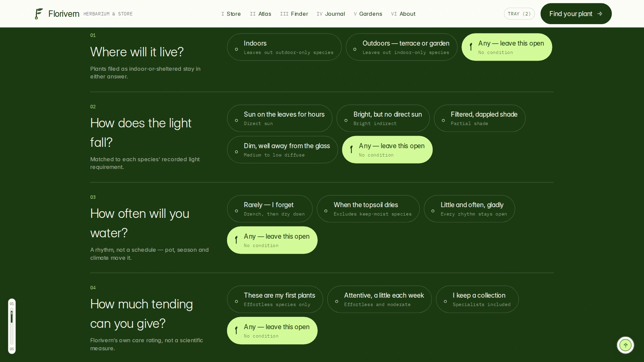Choose Sun on the leaves for hours
Viewport: 644px width, 362px height.
tap(279, 118)
